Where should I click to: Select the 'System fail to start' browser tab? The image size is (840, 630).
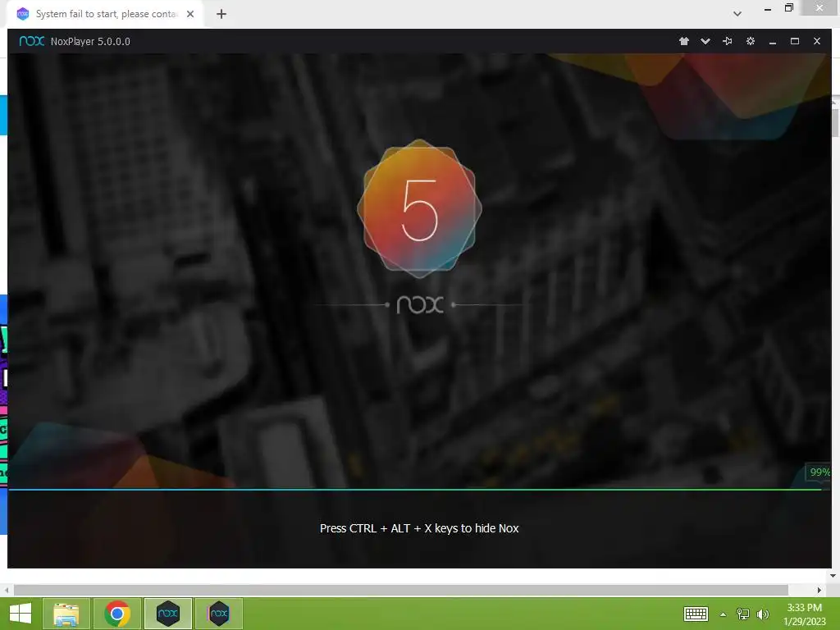click(105, 14)
